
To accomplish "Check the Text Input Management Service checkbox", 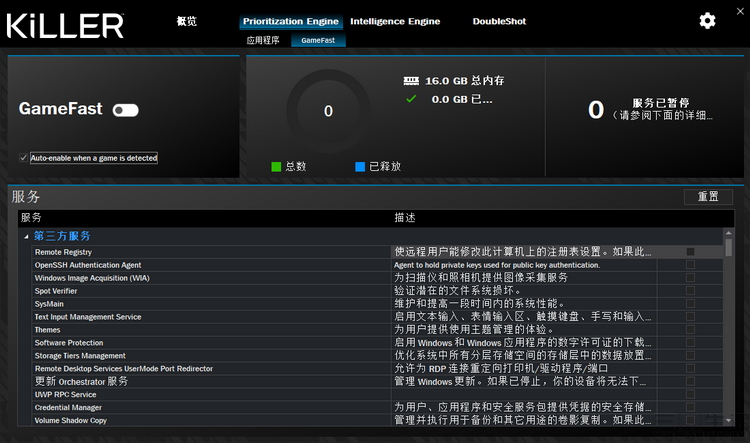I will pyautogui.click(x=690, y=316).
